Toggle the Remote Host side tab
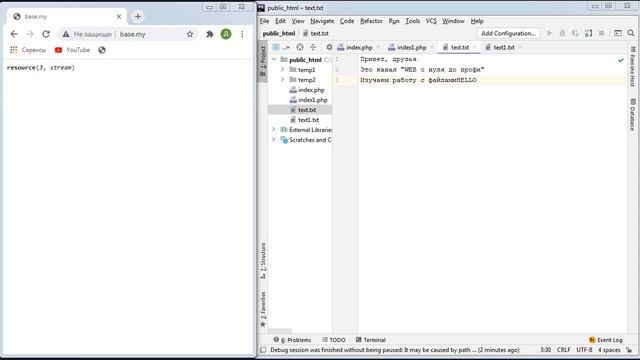Screen dimensions: 640x360 click(633, 66)
